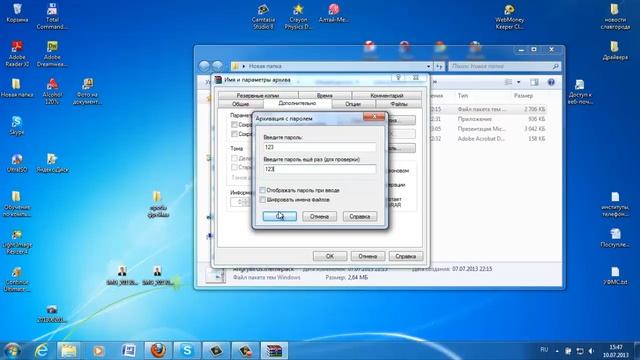Open WebMoney Keeper desktop shortcut

click(509, 16)
